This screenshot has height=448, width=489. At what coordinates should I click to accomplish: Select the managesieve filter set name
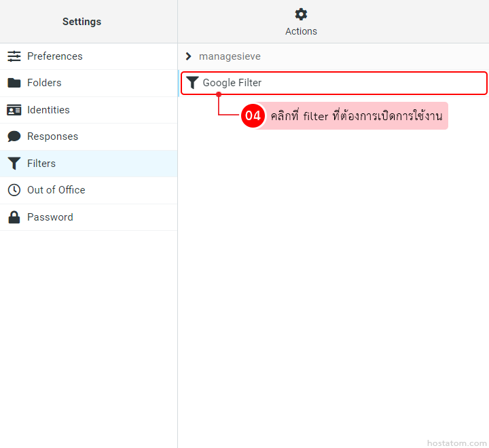click(230, 56)
